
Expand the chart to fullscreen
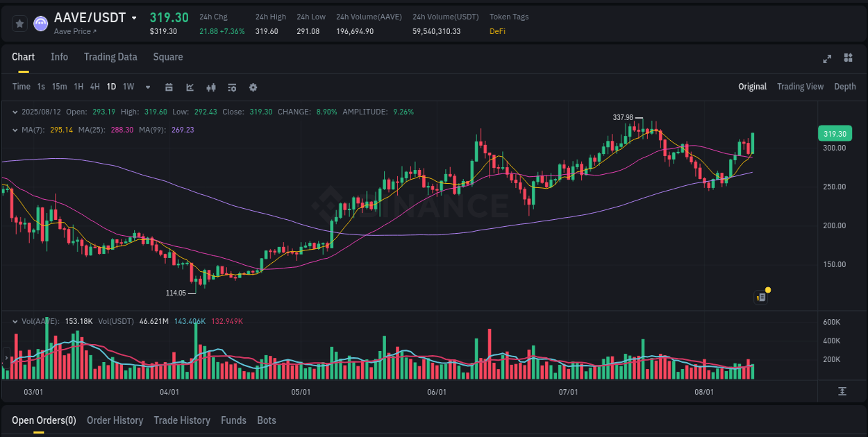pos(827,58)
